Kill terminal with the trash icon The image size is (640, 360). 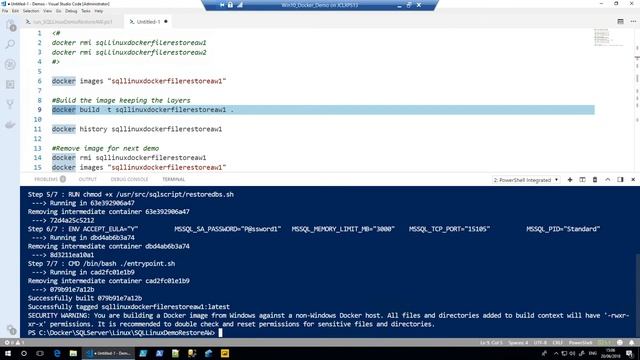coord(595,180)
